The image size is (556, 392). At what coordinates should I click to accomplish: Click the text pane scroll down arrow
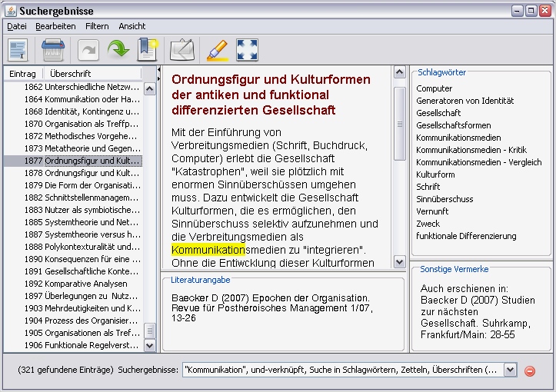(400, 262)
